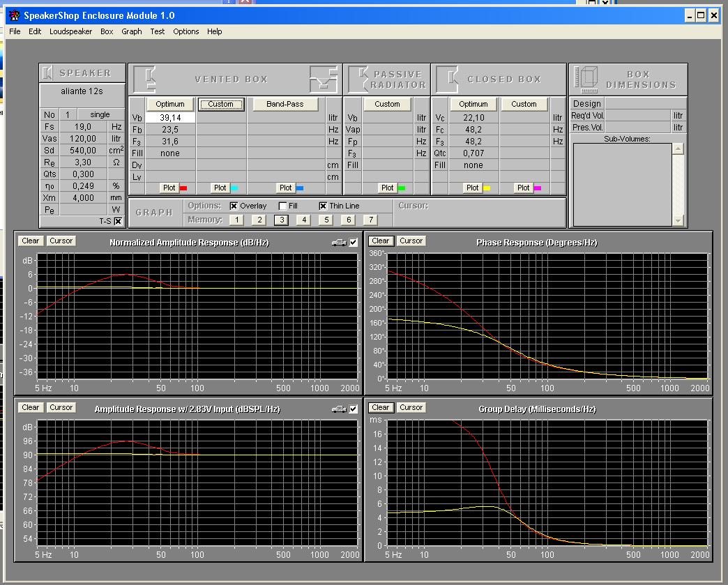
Task: Disable the Overlay graph option
Action: pyautogui.click(x=234, y=206)
